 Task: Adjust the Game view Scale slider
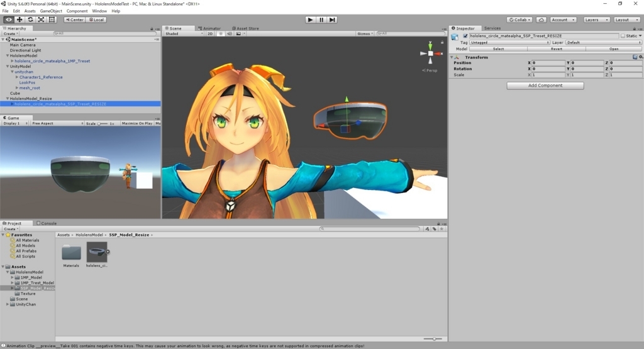coord(103,123)
